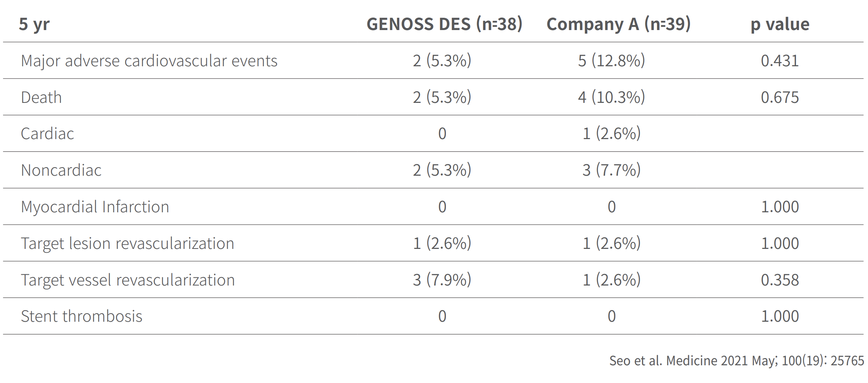Click the Target lesion revascularization label

point(127,244)
